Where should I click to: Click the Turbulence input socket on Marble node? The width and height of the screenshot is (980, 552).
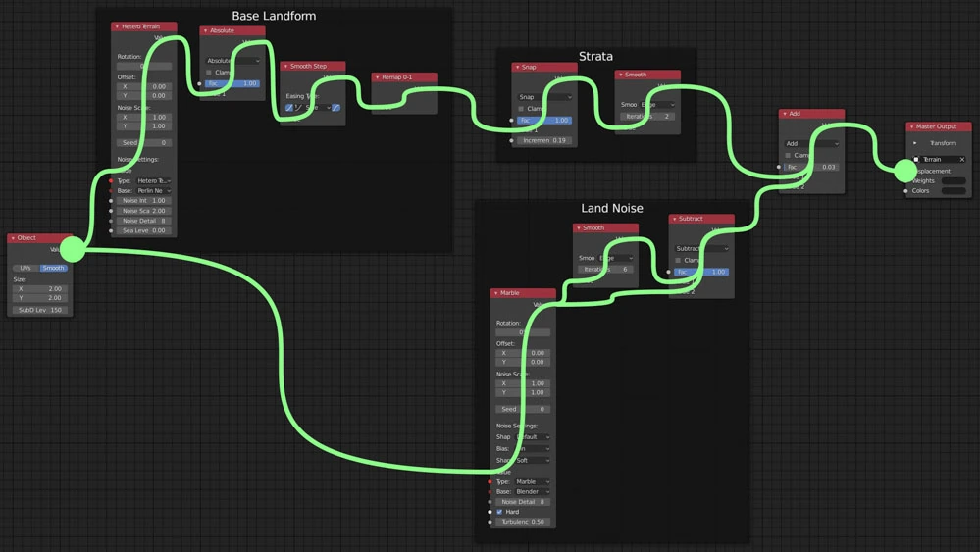click(490, 522)
